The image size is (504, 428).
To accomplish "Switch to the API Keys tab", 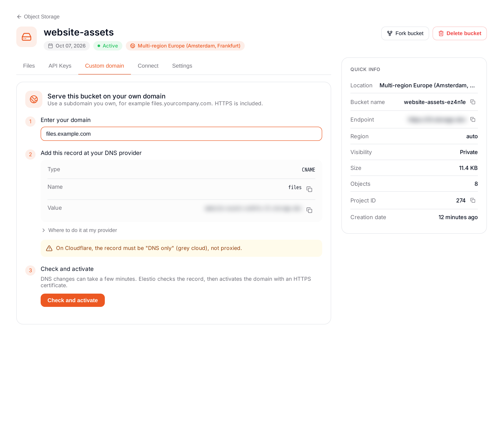I will point(60,66).
